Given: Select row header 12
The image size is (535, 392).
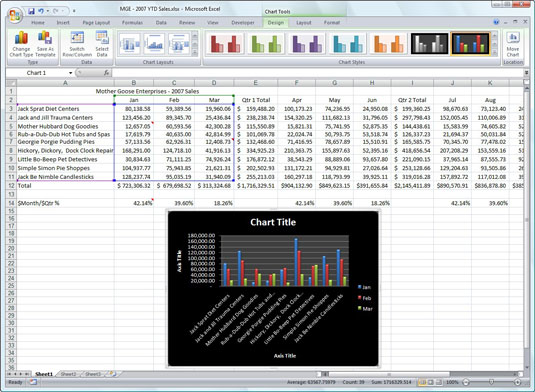Looking at the screenshot, I should click(11, 186).
